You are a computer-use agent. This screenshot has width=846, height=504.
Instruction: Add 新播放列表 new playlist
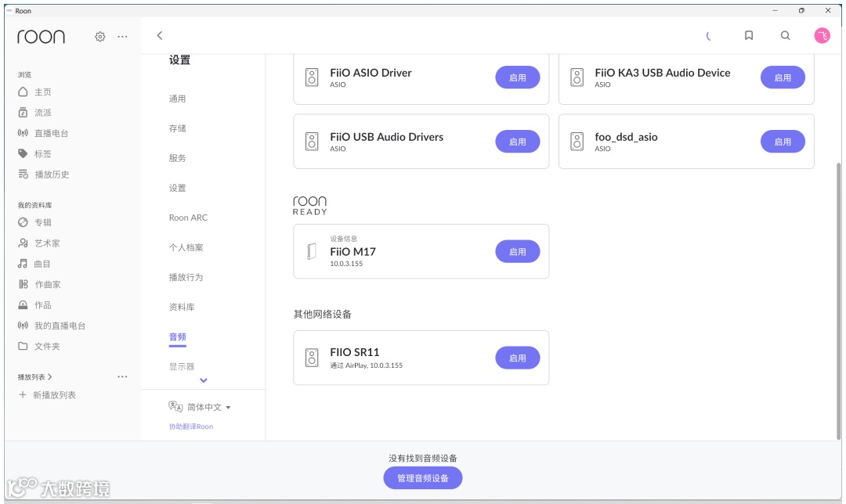click(48, 395)
